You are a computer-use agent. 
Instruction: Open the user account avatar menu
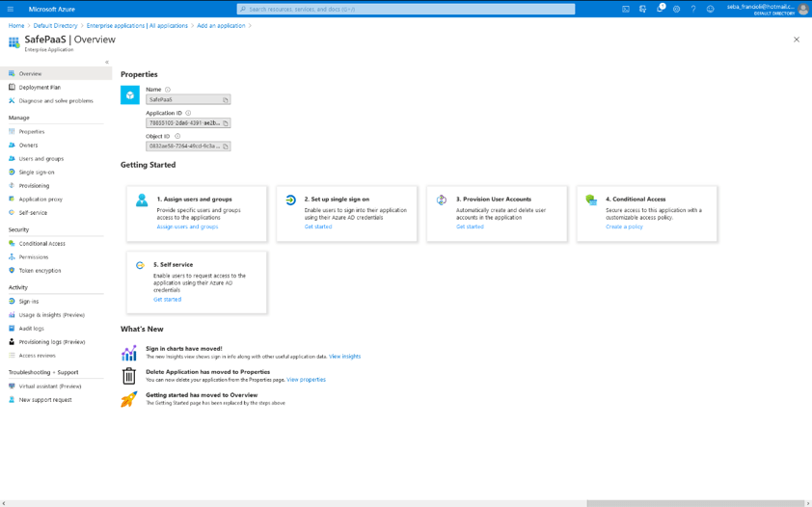[x=803, y=9]
